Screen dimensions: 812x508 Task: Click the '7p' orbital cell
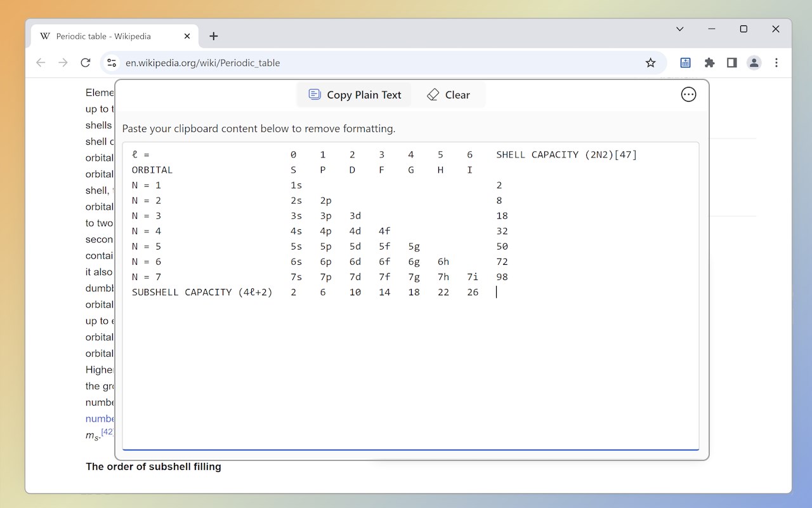326,276
